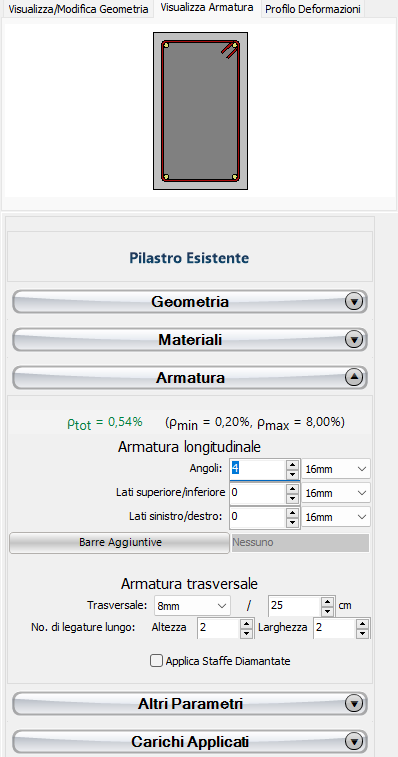Click the Barre Aggiuntive button

[119, 543]
